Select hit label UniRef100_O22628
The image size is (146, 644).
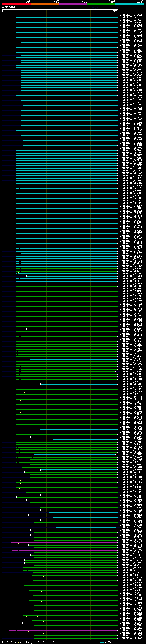click(x=131, y=337)
